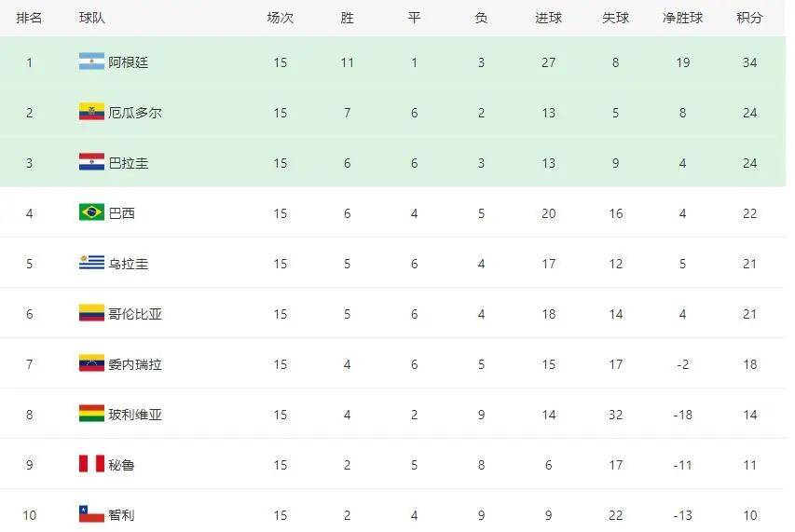Click Argentina's points value 34

(x=749, y=62)
